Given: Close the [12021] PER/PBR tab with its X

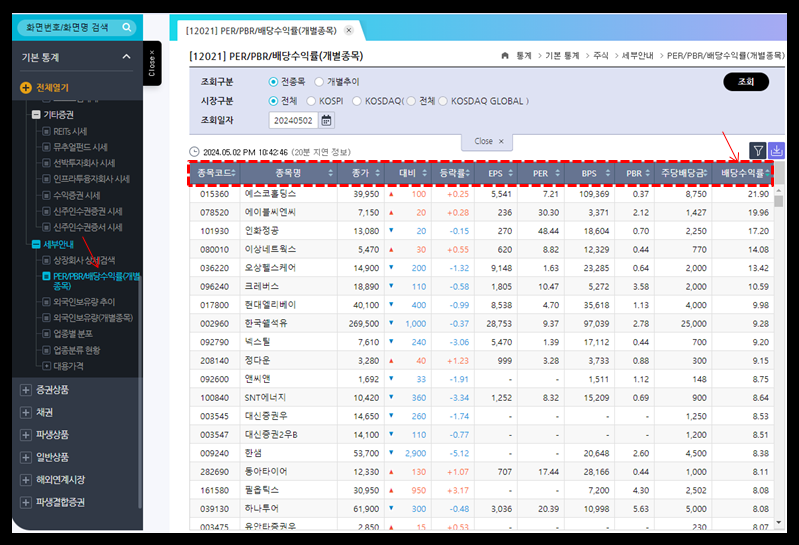Looking at the screenshot, I should (349, 30).
